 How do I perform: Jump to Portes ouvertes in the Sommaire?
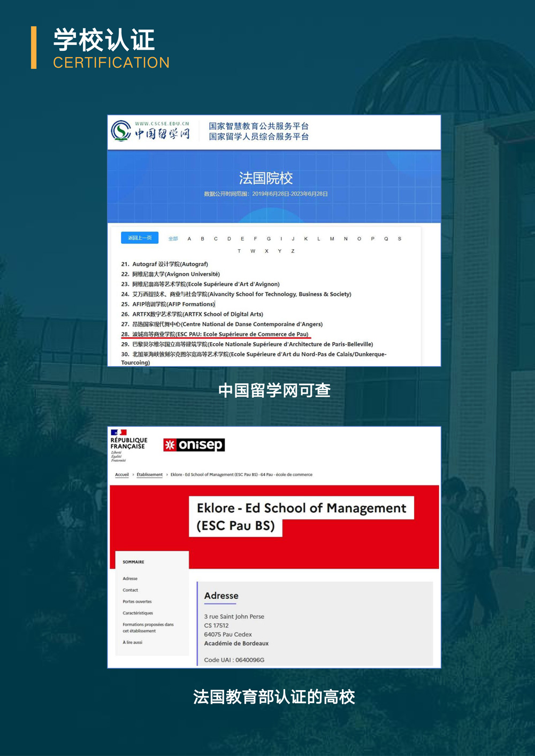tap(137, 601)
